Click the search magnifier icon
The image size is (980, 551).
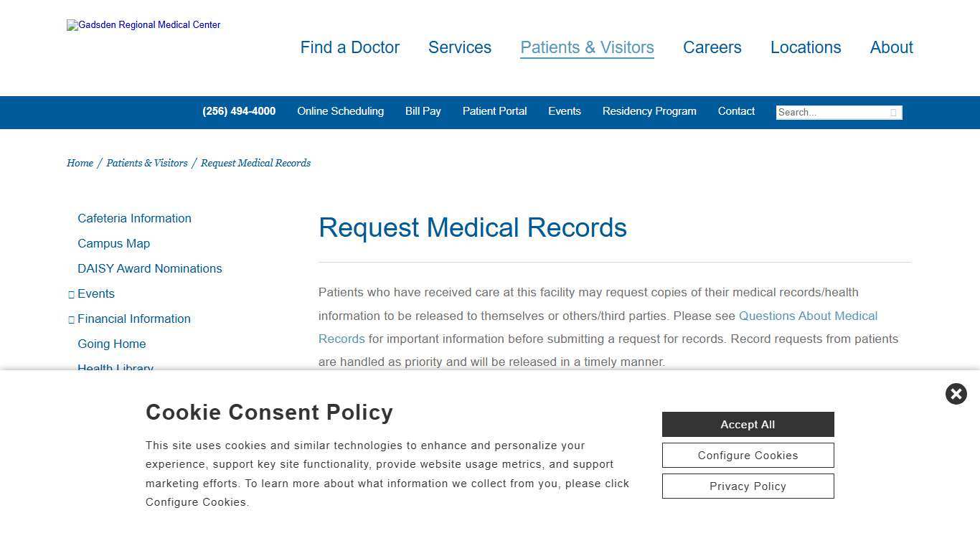[x=893, y=113]
